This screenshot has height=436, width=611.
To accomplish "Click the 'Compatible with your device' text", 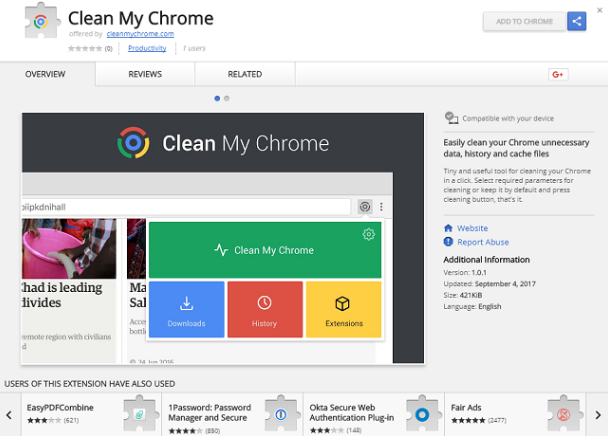I will click(508, 118).
